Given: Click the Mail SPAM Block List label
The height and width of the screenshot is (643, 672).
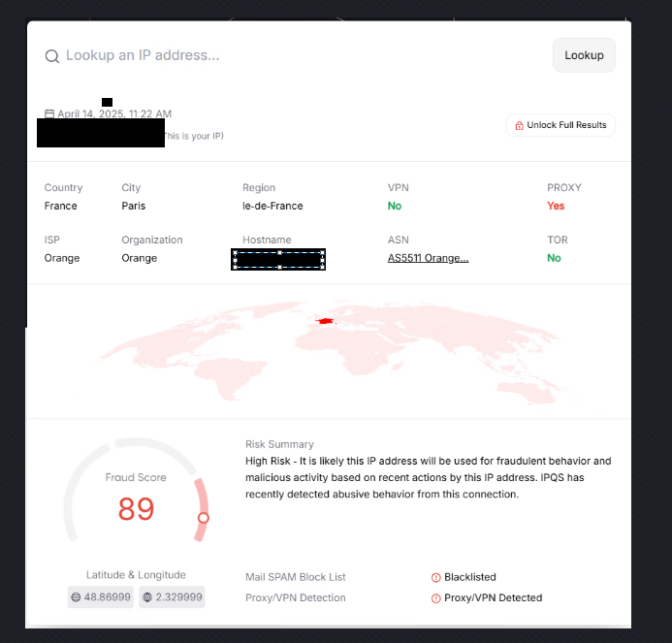Looking at the screenshot, I should pos(296,577).
